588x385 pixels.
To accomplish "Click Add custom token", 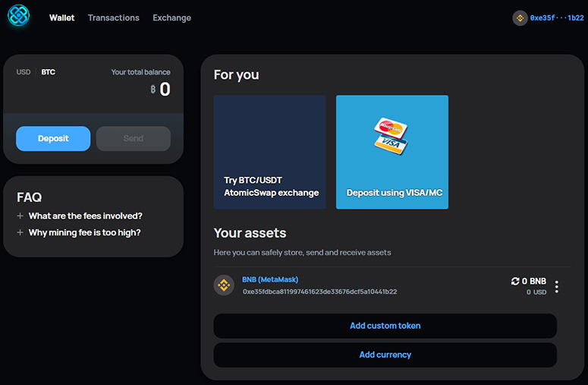I will (385, 326).
